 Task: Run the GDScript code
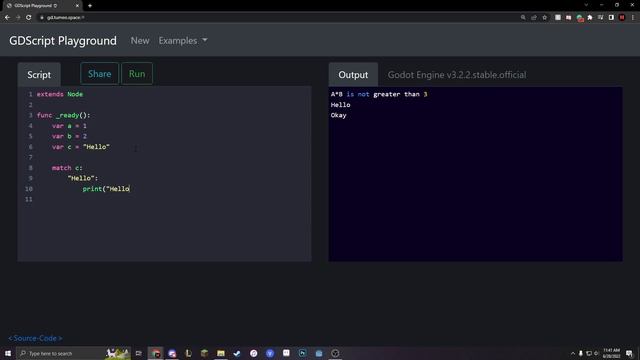pyautogui.click(x=137, y=74)
